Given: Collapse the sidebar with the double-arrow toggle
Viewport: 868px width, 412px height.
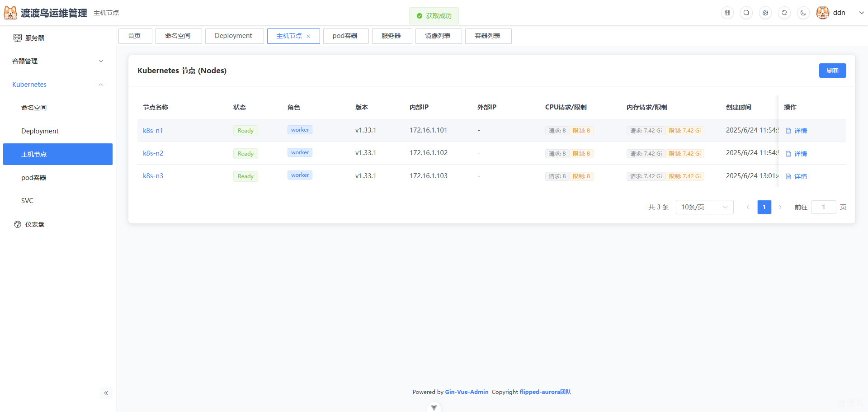Looking at the screenshot, I should 106,393.
